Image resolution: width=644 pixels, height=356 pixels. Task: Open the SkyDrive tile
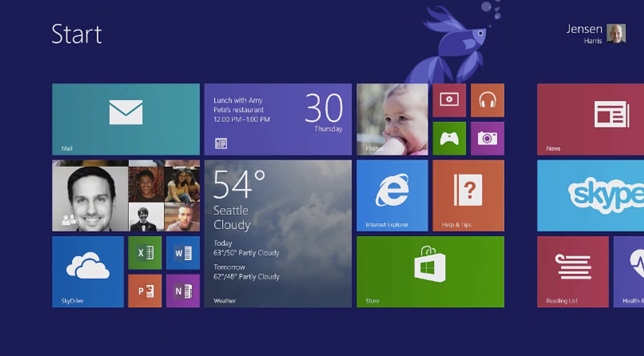point(88,272)
